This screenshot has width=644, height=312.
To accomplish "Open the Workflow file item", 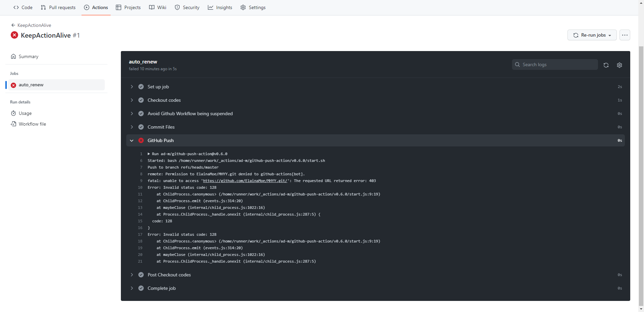I will pyautogui.click(x=32, y=124).
